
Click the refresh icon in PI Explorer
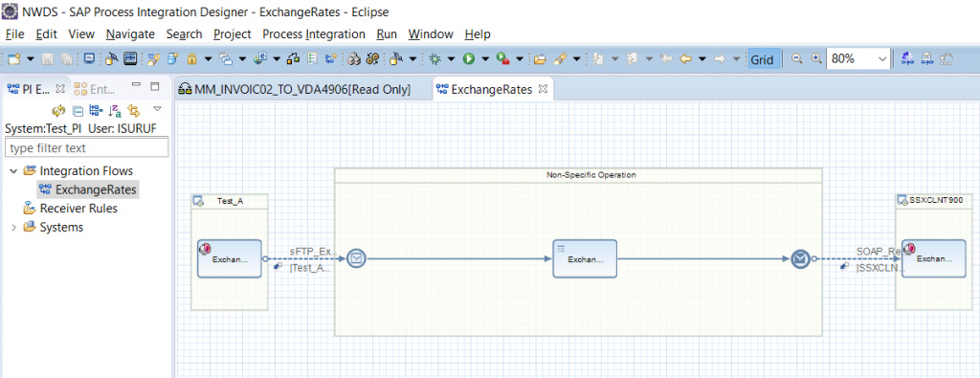pos(58,111)
